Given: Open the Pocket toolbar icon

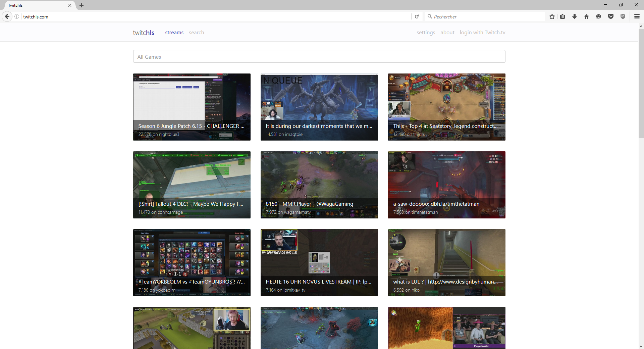Looking at the screenshot, I should click(611, 16).
